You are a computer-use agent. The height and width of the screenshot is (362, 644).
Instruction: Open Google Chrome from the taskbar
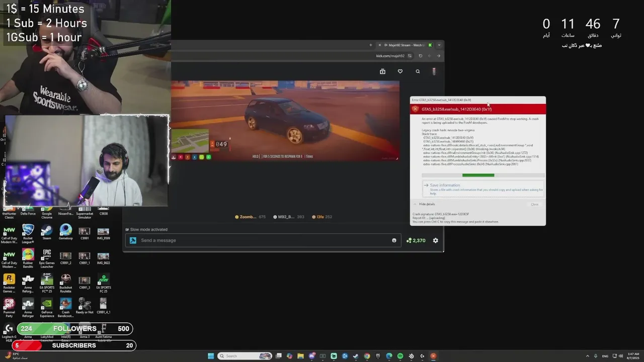(x=367, y=356)
